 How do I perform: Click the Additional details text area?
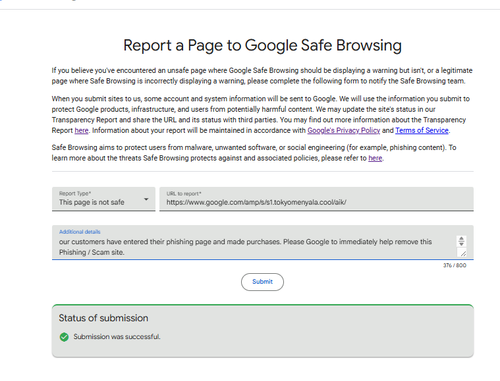263,242
